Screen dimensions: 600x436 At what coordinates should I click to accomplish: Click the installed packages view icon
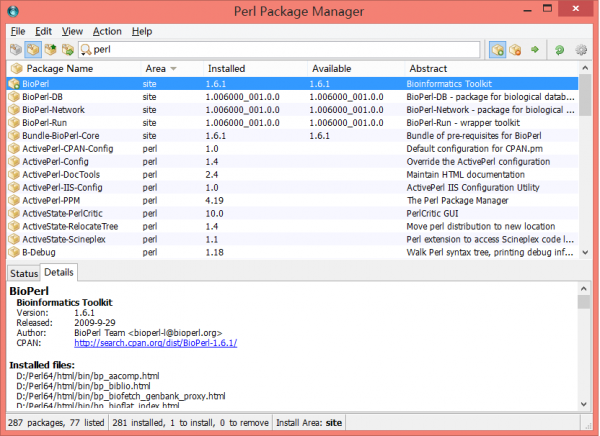click(x=33, y=49)
